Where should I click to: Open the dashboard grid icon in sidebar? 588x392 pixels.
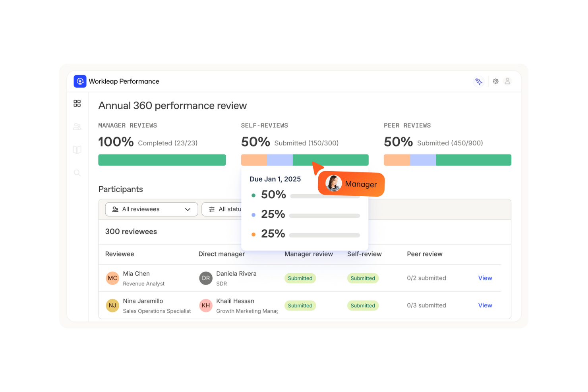(x=77, y=103)
